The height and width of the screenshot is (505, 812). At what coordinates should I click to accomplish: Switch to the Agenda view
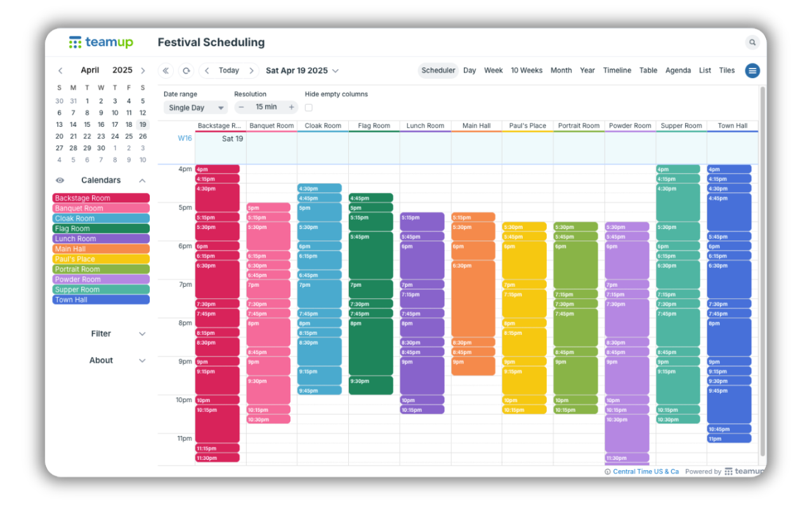click(678, 70)
